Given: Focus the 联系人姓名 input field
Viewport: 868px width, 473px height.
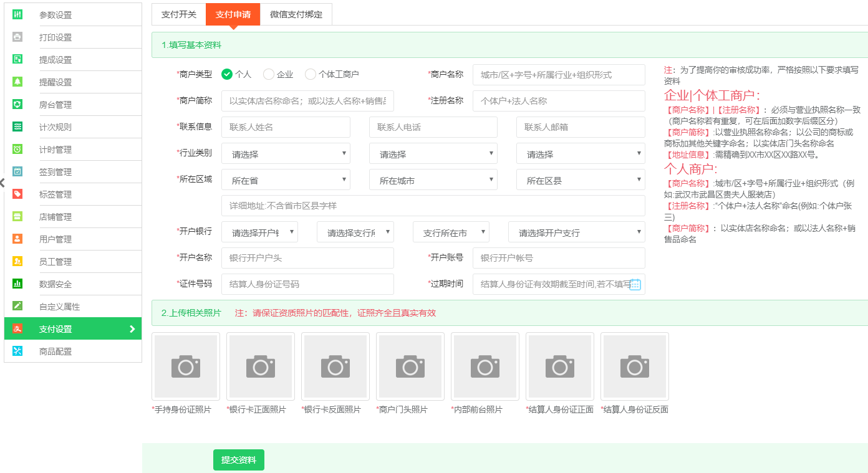Looking at the screenshot, I should click(x=286, y=127).
